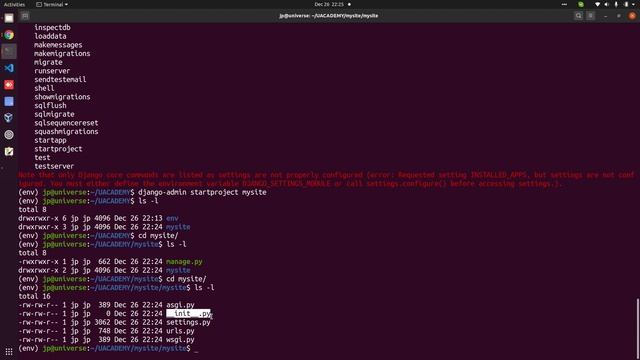Click 'showmigrations' in the command list
The height and width of the screenshot is (360, 640).
tap(62, 97)
